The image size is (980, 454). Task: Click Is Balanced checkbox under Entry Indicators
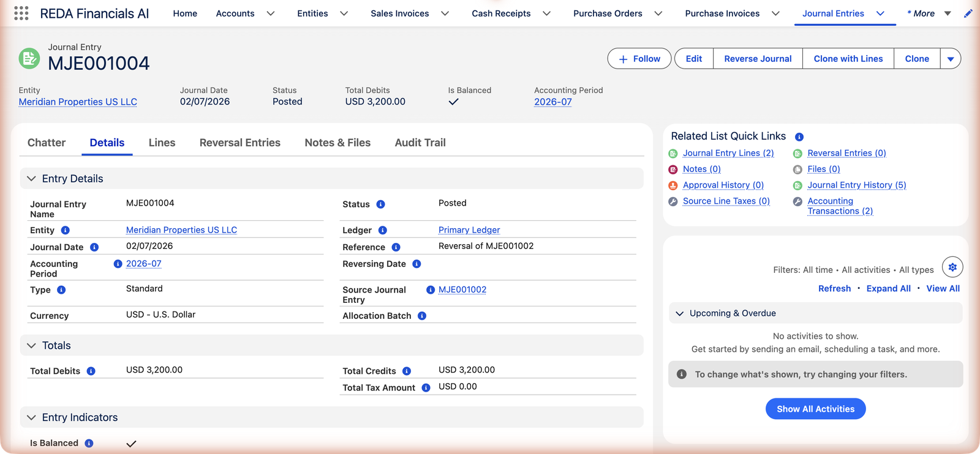point(131,444)
